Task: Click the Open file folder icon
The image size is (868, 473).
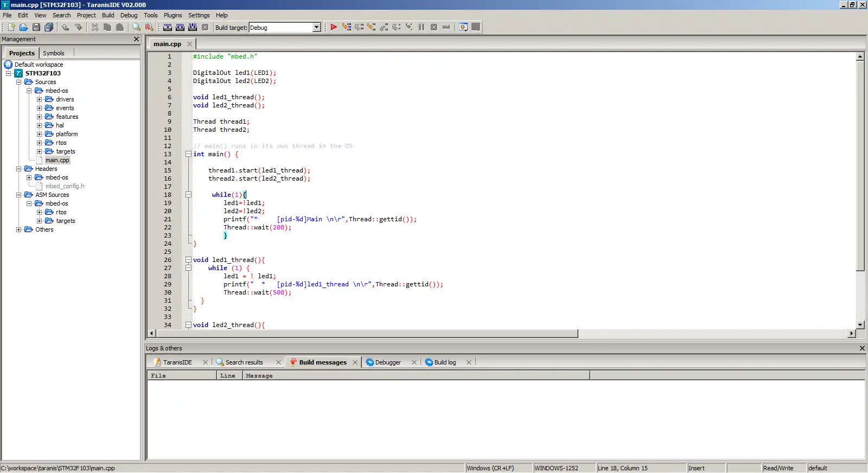Action: tap(23, 27)
